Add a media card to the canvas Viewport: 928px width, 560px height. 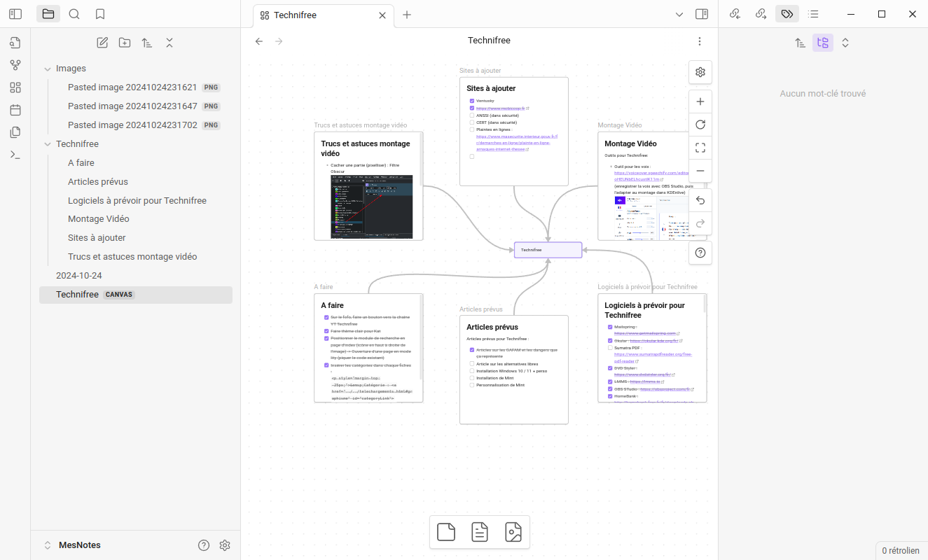click(513, 533)
